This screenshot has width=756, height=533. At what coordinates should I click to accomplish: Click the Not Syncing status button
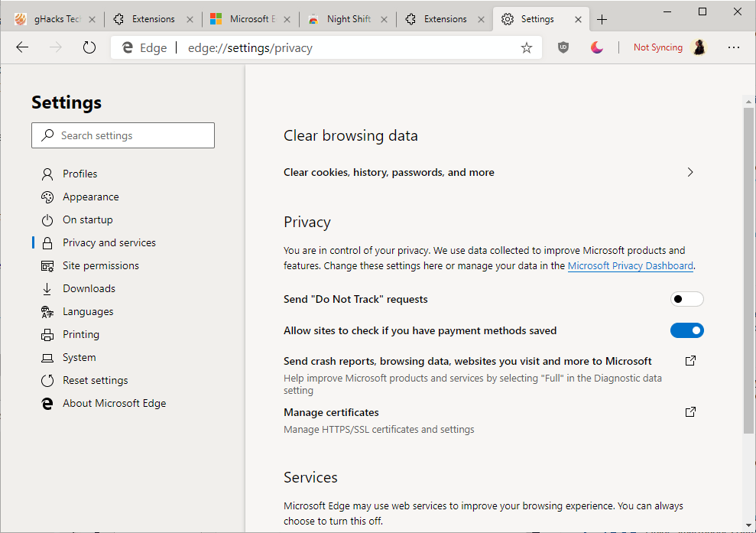coord(657,47)
